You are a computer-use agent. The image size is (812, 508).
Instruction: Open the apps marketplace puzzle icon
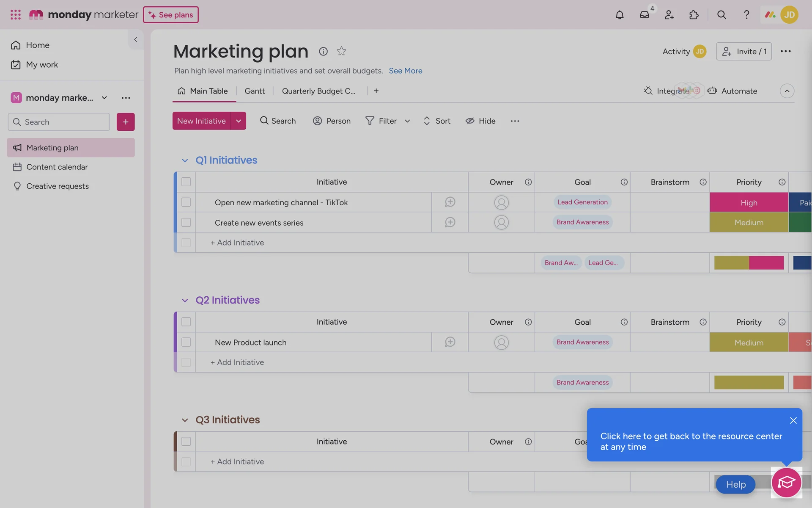coord(694,15)
